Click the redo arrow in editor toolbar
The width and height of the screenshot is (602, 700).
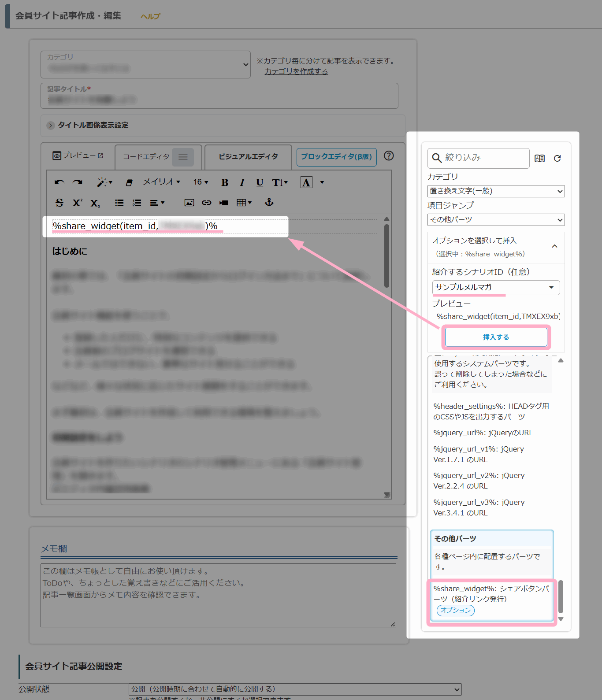(x=78, y=182)
